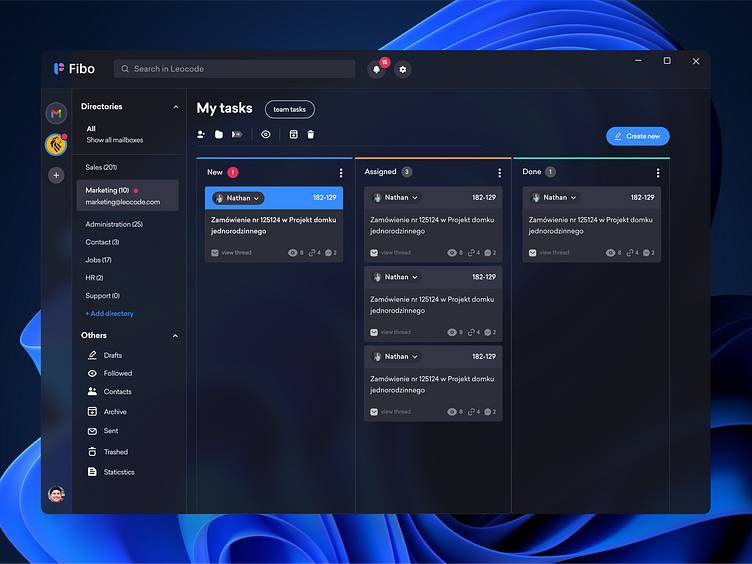This screenshot has height=564, width=752.
Task: Open the Statistics section
Action: pyautogui.click(x=118, y=472)
